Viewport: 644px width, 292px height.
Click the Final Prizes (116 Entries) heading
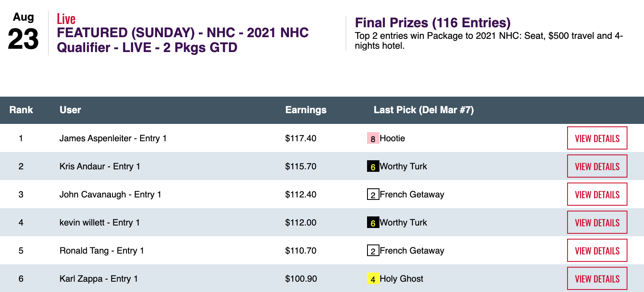tap(433, 23)
